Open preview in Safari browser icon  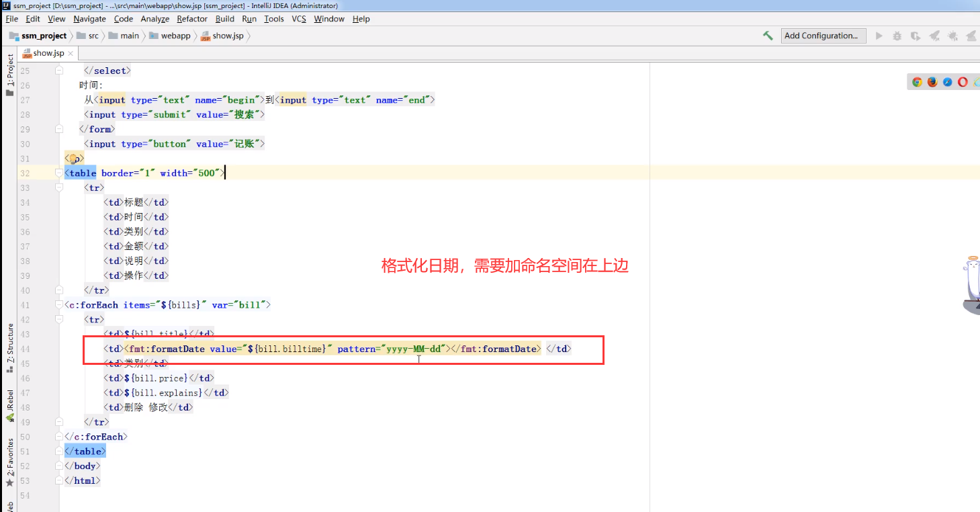click(x=948, y=82)
